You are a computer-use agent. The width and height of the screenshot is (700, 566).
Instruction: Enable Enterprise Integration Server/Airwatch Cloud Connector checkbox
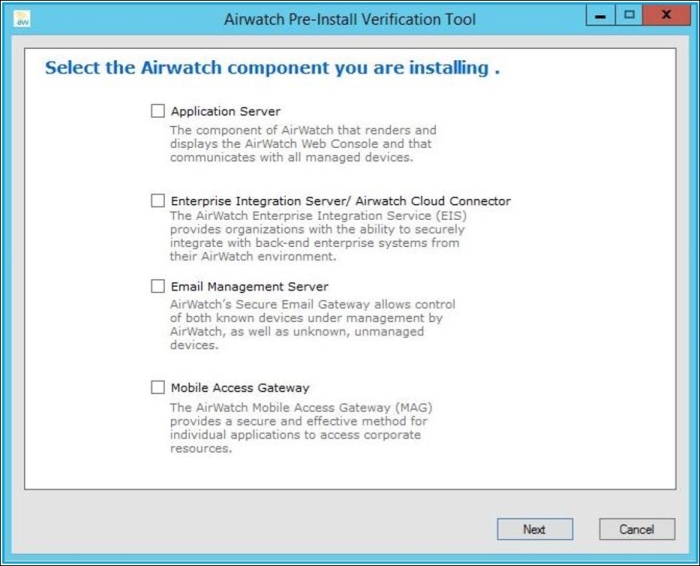coord(158,200)
